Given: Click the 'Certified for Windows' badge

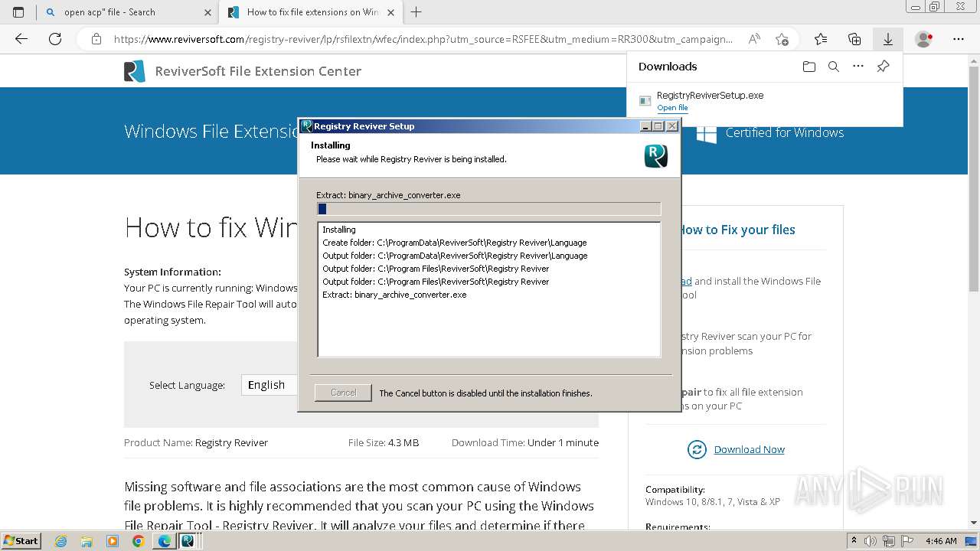Looking at the screenshot, I should coord(769,133).
